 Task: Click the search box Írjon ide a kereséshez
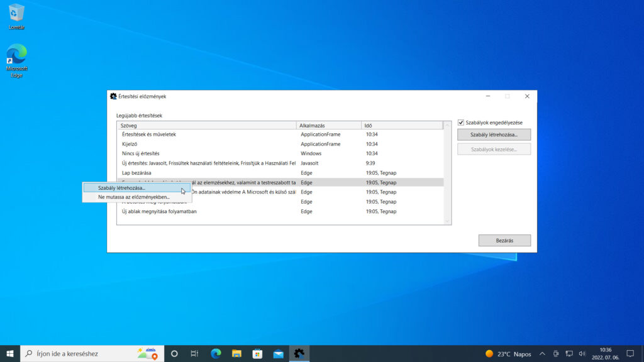click(92, 353)
